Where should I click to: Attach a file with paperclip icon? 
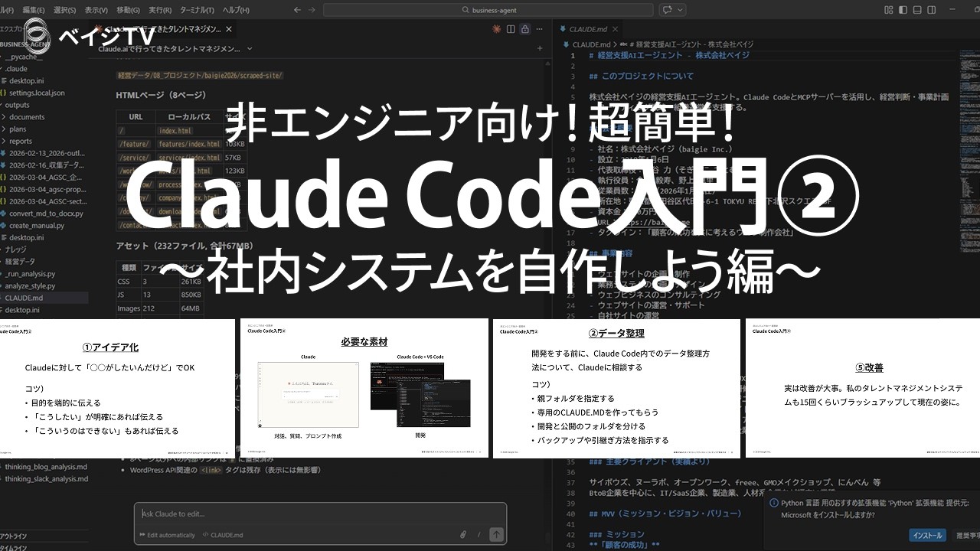463,535
